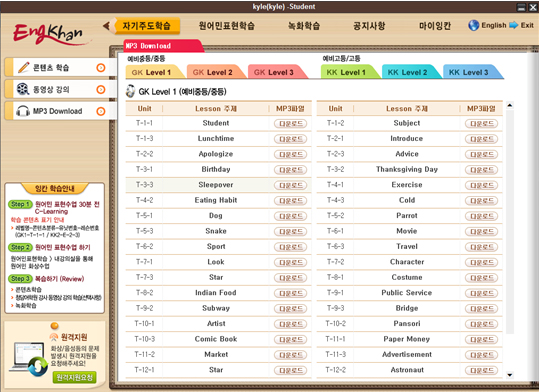Download MP3 for Birthday lesson
The height and width of the screenshot is (392, 540).
tap(291, 170)
